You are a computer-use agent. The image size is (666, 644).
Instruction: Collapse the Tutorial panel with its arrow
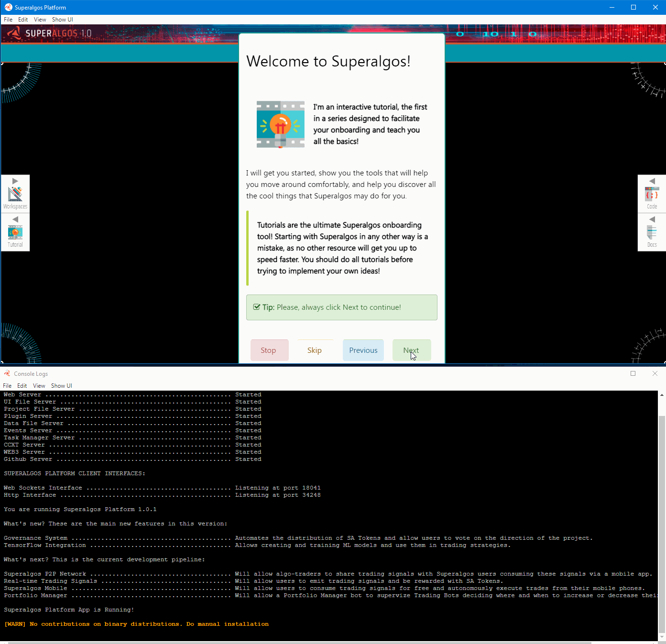[15, 219]
